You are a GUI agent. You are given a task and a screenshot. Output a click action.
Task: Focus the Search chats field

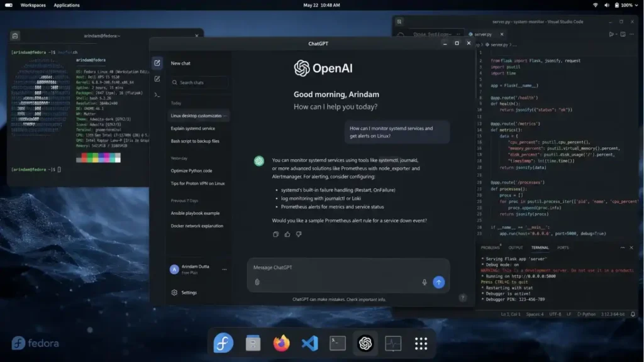pyautogui.click(x=199, y=82)
